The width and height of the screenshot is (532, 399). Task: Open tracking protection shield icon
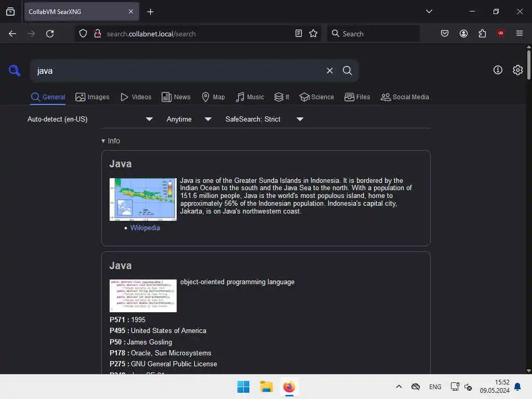pyautogui.click(x=83, y=34)
